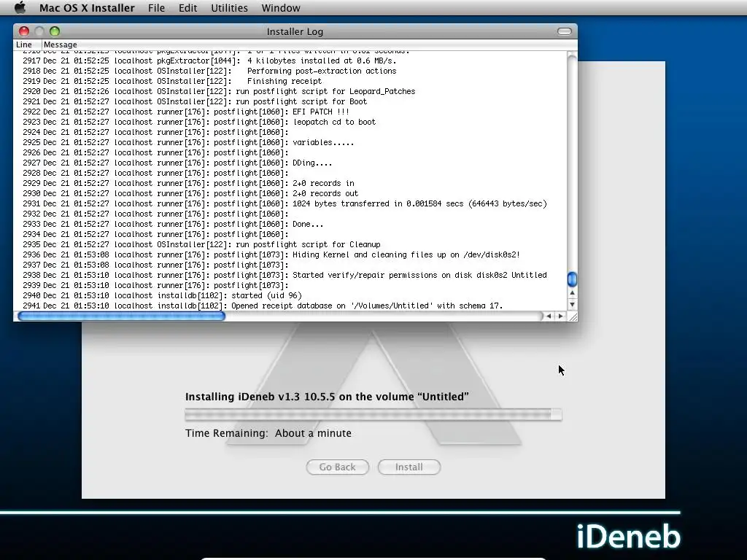This screenshot has width=747, height=560.
Task: Select log line 2917 kilobytes installed
Action: tap(290, 61)
